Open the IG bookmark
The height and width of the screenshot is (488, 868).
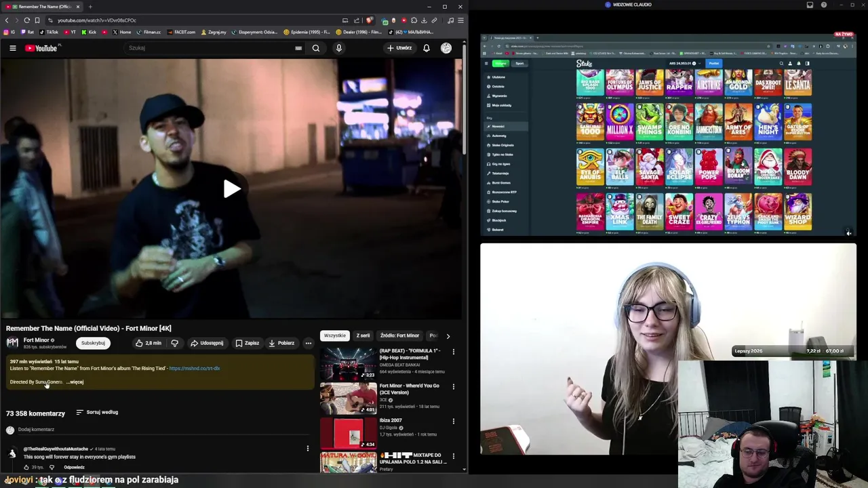pos(9,32)
